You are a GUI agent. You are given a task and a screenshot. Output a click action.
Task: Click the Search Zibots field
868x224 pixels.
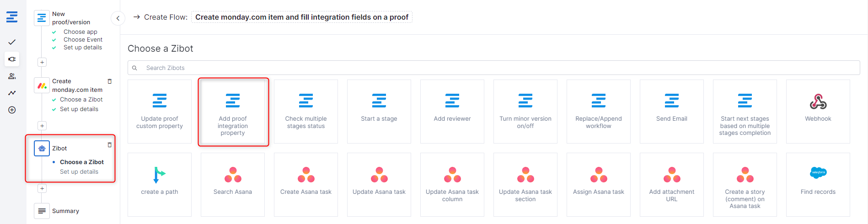pyautogui.click(x=494, y=68)
